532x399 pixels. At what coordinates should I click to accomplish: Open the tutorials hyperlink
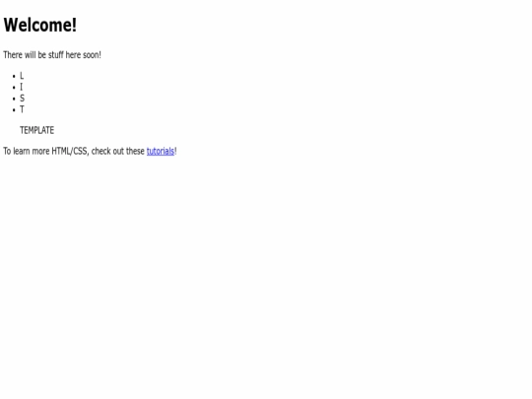(161, 151)
